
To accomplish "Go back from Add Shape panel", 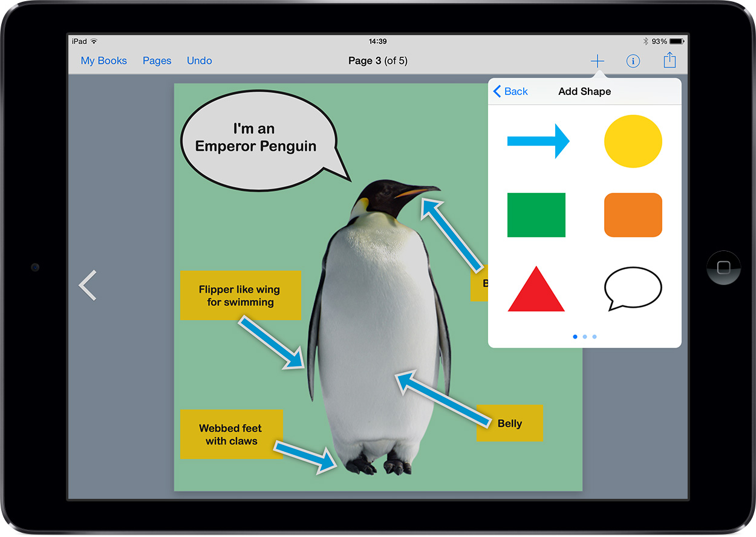I will [510, 91].
